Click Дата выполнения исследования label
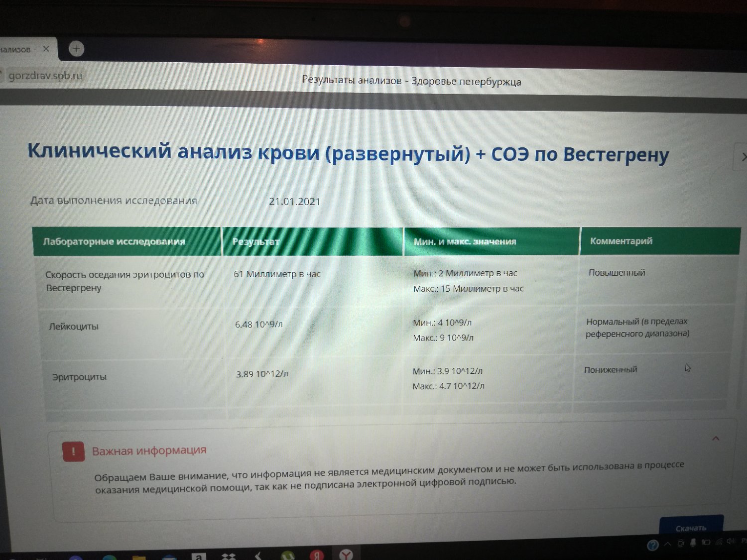This screenshot has width=747, height=560. click(x=114, y=201)
